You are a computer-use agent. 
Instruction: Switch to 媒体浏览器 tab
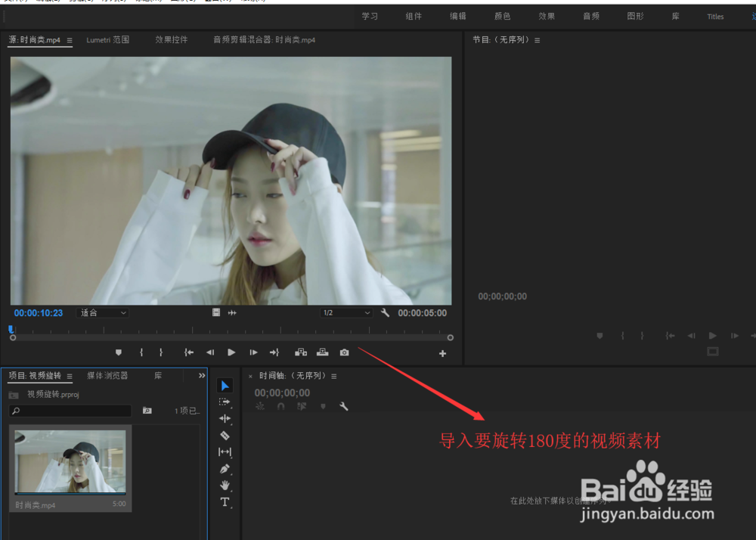(107, 376)
